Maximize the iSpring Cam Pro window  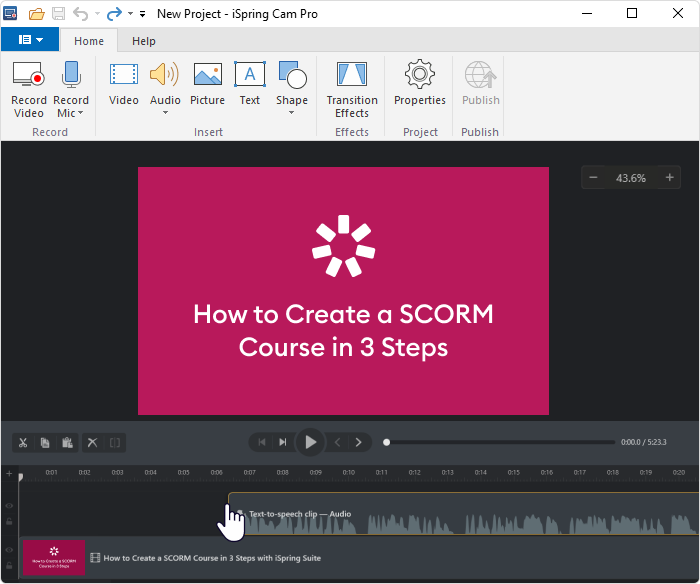632,13
